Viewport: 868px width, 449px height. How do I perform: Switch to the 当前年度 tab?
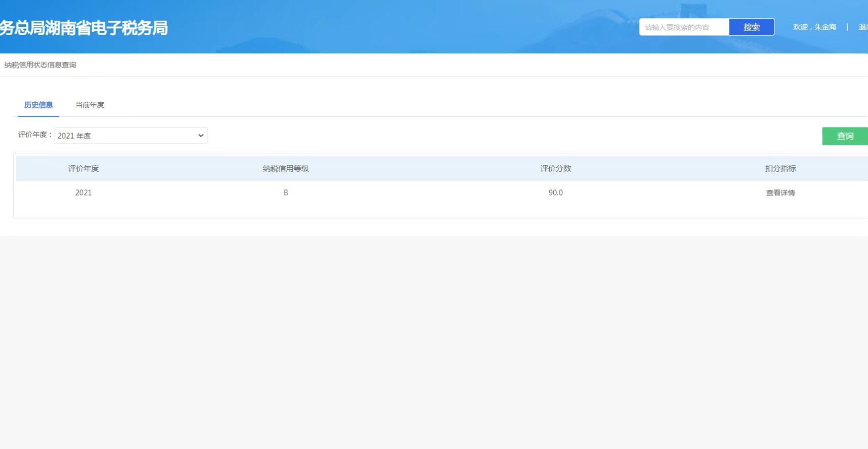[x=90, y=105]
